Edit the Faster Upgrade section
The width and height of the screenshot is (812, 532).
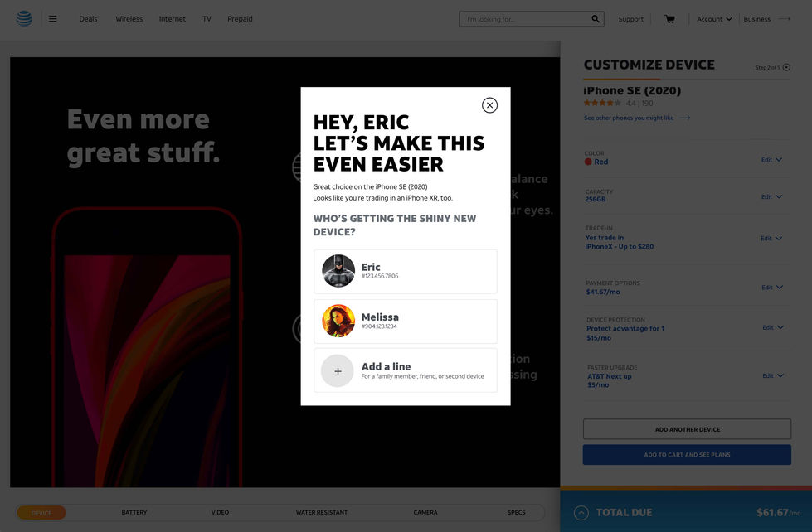773,375
